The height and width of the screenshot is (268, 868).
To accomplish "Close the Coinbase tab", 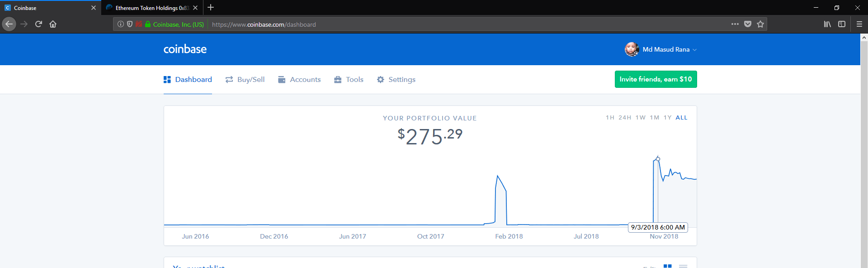I will click(x=94, y=8).
